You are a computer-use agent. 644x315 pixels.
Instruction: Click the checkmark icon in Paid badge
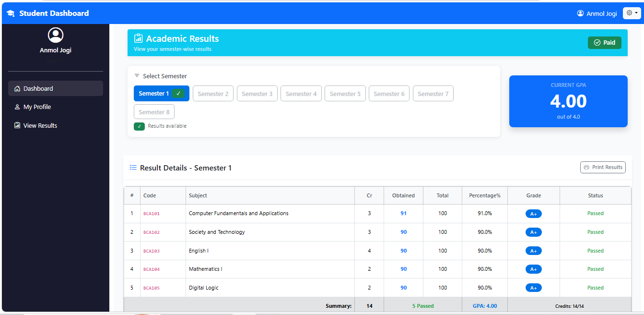click(x=597, y=43)
